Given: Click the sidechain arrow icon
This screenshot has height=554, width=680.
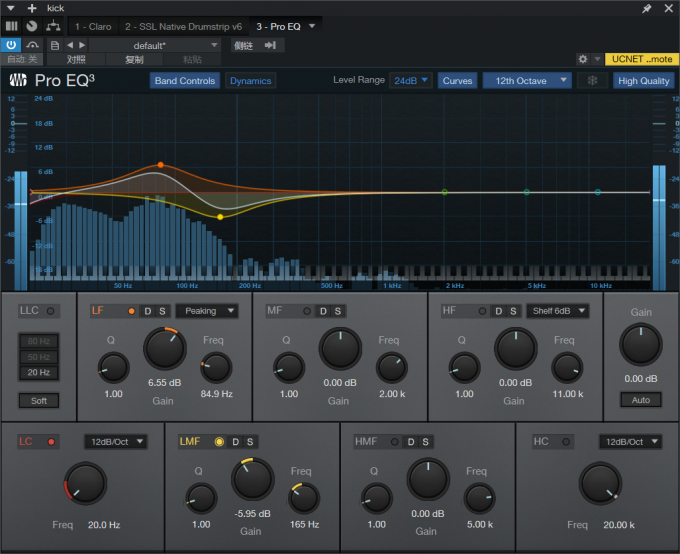Looking at the screenshot, I should [x=270, y=45].
